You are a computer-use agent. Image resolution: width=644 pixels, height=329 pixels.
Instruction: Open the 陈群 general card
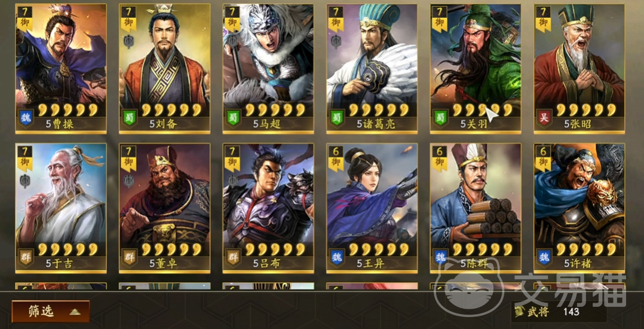[x=476, y=208]
